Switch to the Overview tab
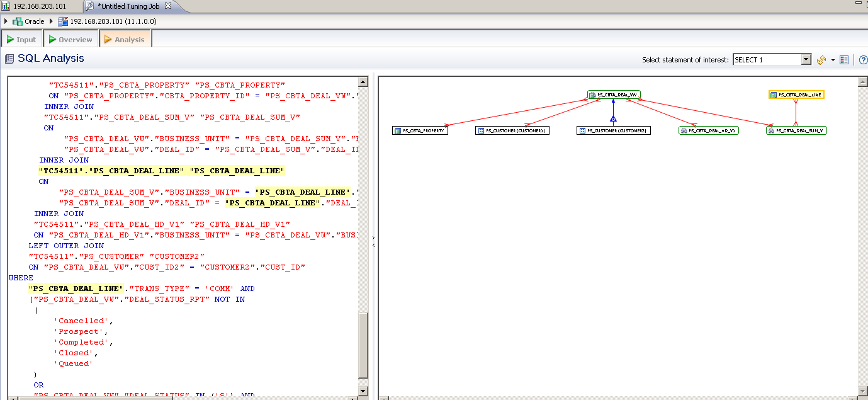The image size is (868, 400). pos(70,40)
